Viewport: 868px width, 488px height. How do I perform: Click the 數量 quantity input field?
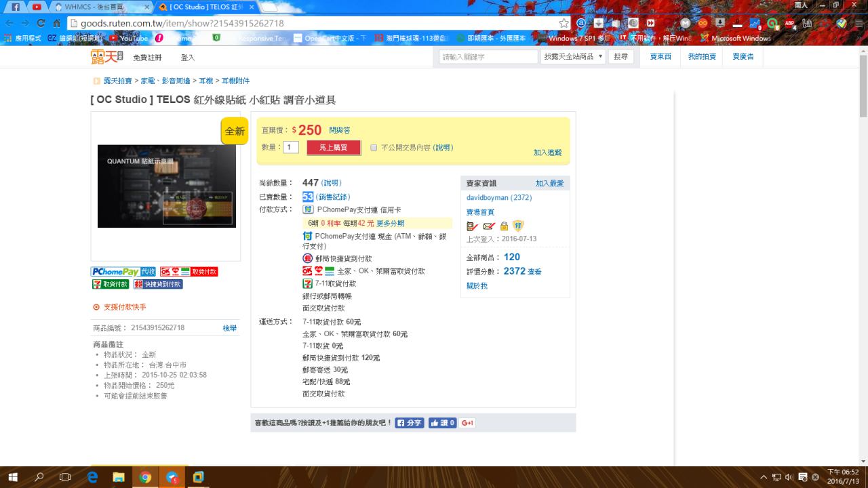click(x=291, y=147)
